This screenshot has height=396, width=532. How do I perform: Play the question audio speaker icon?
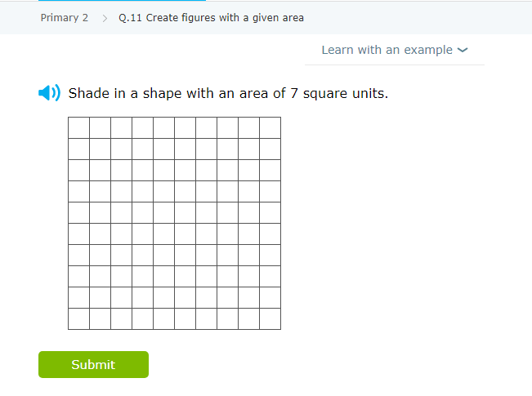coord(49,93)
